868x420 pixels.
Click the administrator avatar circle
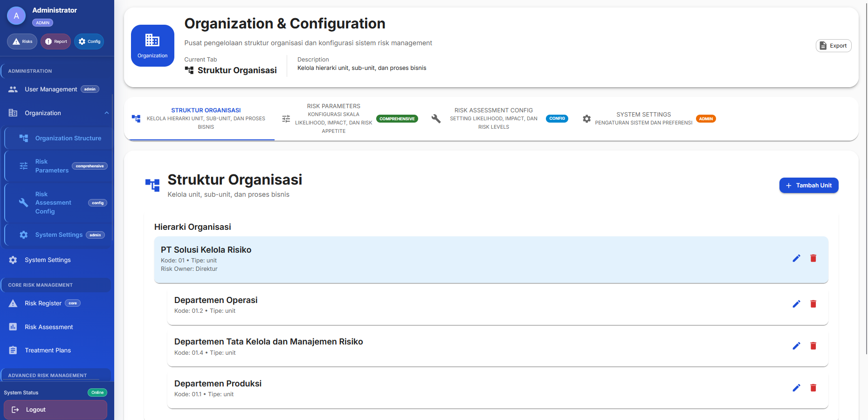[16, 16]
